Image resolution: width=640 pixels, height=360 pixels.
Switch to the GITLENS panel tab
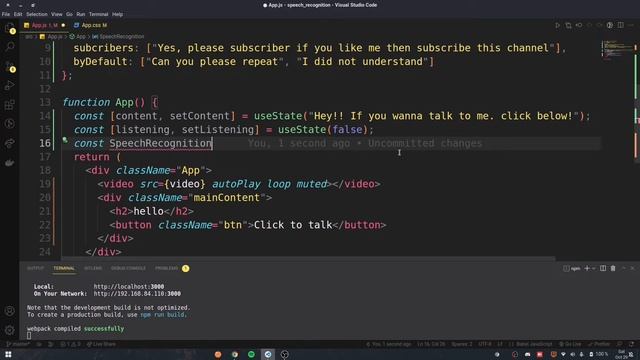(x=93, y=268)
